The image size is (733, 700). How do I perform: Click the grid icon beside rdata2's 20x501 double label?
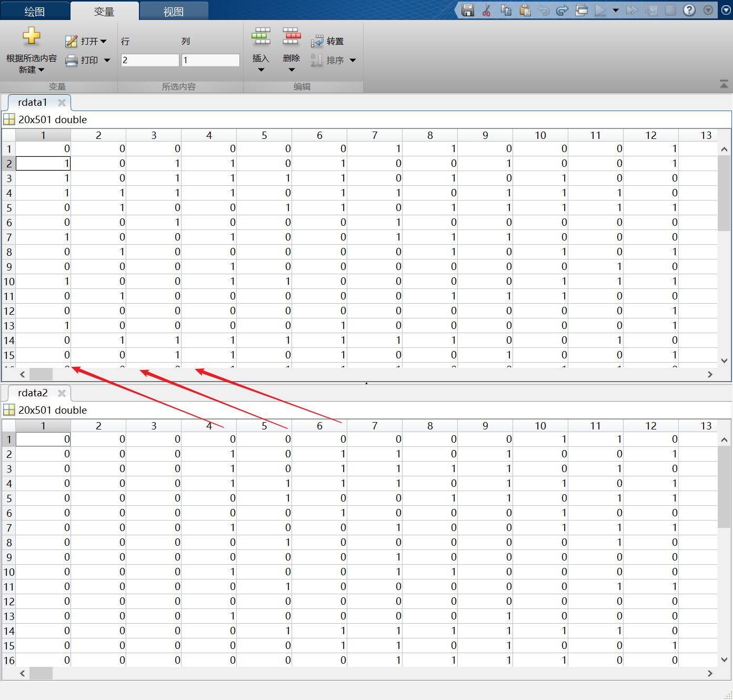pyautogui.click(x=9, y=410)
